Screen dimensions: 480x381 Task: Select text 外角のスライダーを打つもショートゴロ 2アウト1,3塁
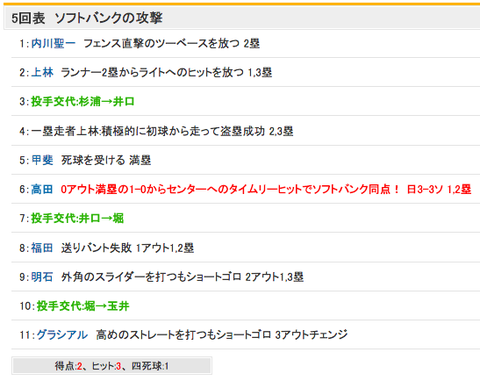click(x=182, y=277)
